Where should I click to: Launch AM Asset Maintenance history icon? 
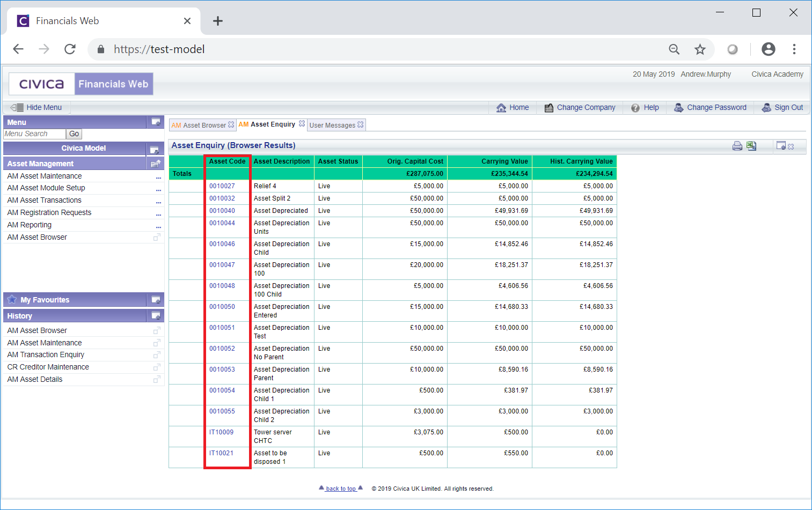coord(157,343)
